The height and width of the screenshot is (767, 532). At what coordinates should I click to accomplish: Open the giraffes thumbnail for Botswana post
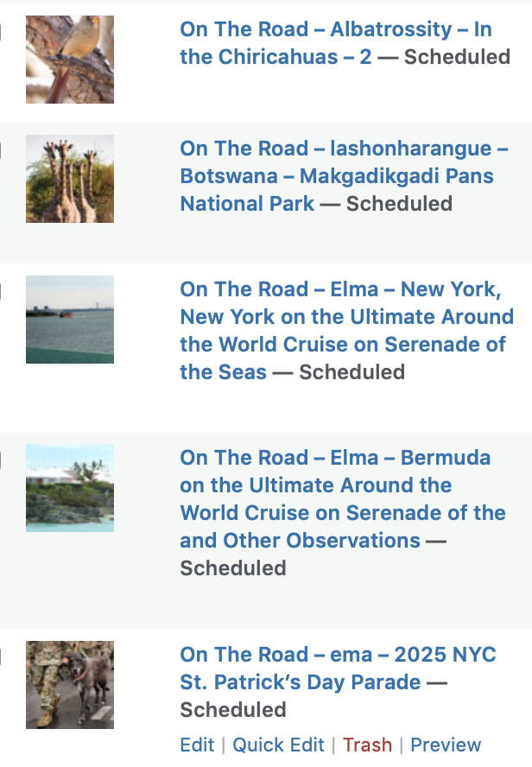pos(70,179)
